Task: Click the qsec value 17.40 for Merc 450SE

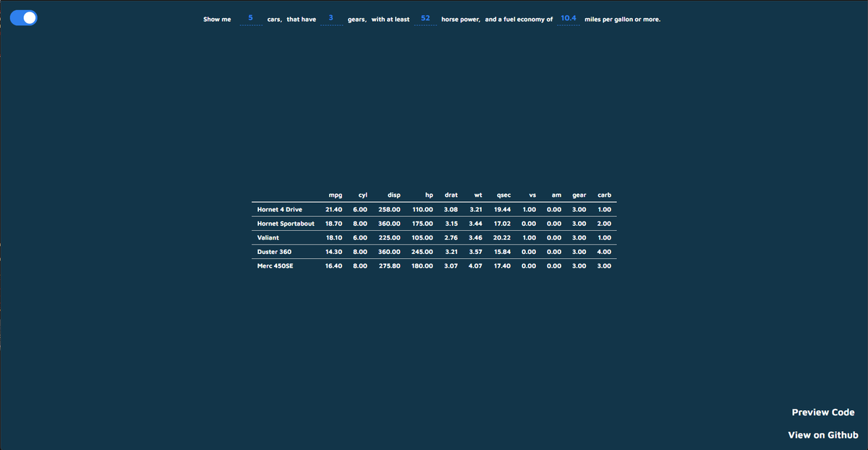Action: [502, 266]
